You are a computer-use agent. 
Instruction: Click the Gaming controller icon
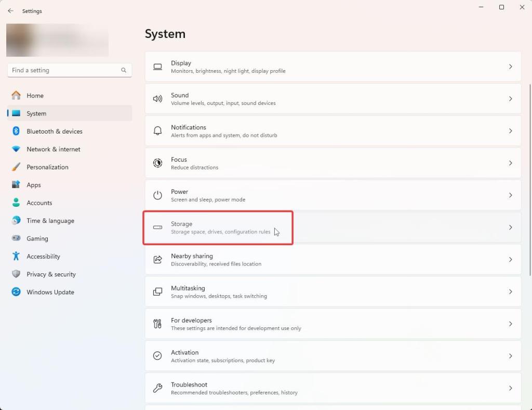[x=16, y=239]
